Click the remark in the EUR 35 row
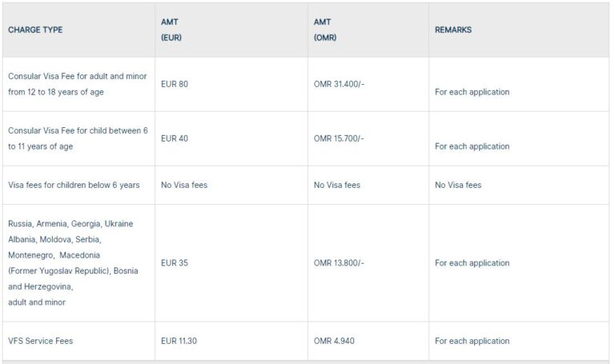This screenshot has height=364, width=615. click(x=472, y=263)
